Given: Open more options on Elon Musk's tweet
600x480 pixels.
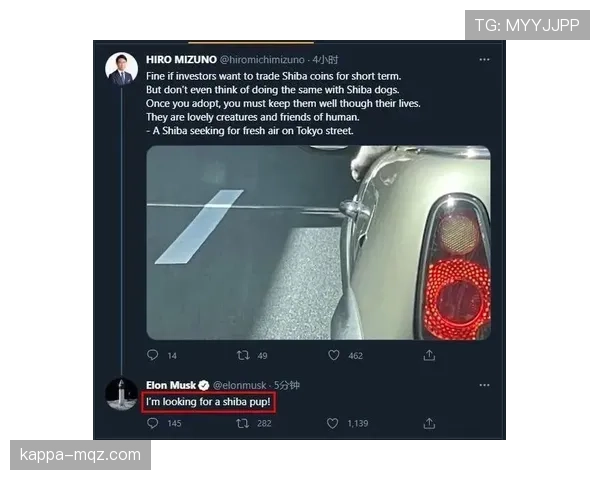Looking at the screenshot, I should (x=484, y=385).
